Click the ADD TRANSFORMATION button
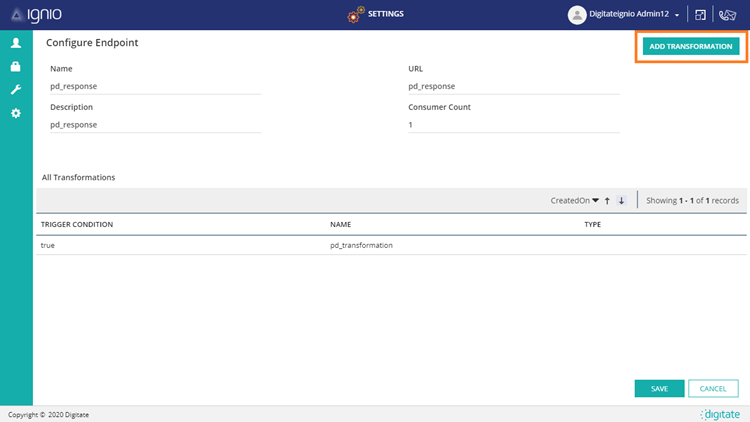750x422 pixels. [x=691, y=47]
